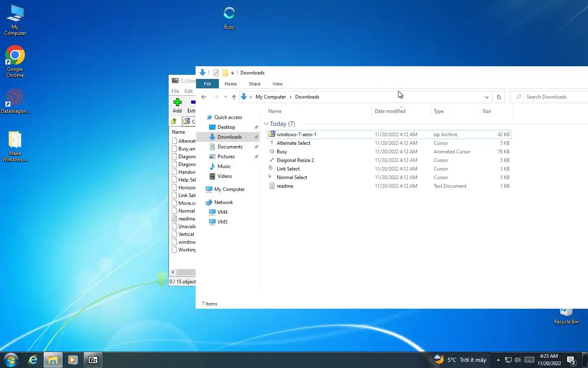Open media player taskbar icon
The height and width of the screenshot is (368, 588).
(x=73, y=360)
